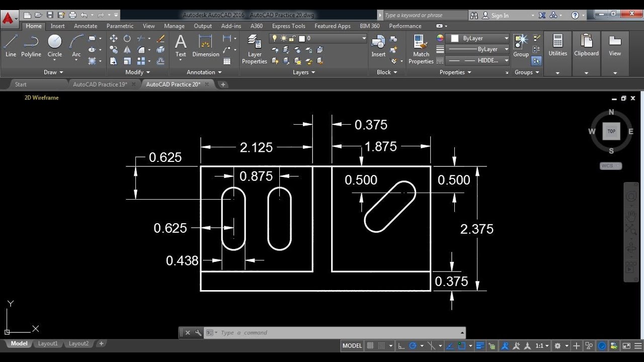
Task: Click Sign In to Autodesk account
Action: (x=500, y=16)
